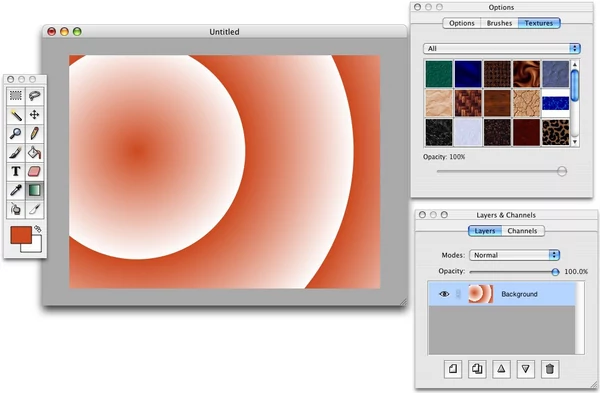Viewport: 600px width, 393px height.
Task: Pick the Magic Wand tool
Action: [x=16, y=115]
